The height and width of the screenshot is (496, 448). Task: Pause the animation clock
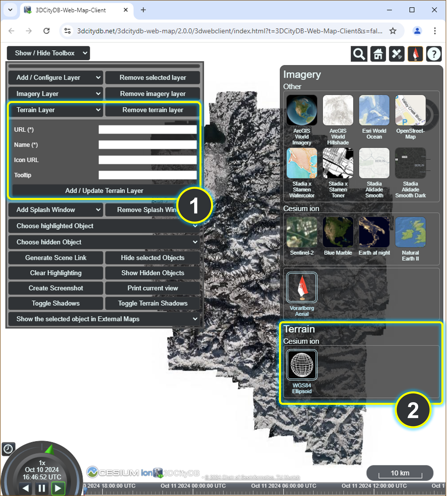tap(42, 488)
